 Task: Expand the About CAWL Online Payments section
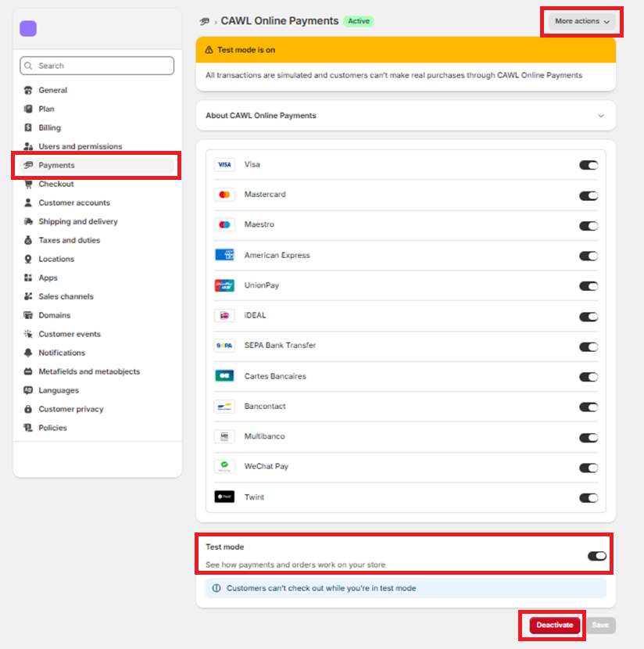coord(601,115)
